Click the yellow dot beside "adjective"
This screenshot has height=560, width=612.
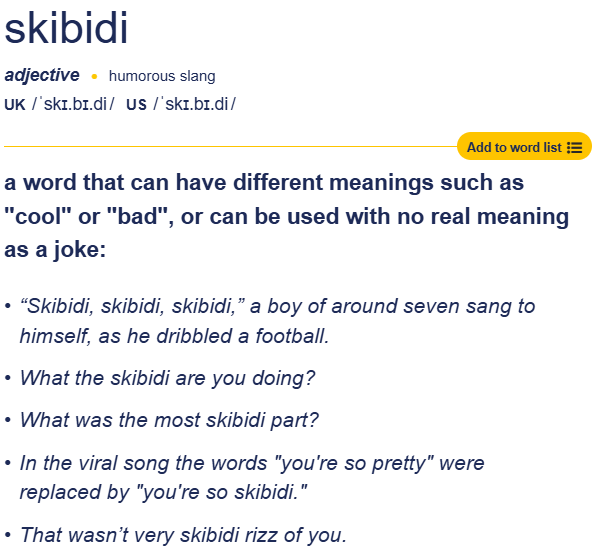[x=94, y=76]
